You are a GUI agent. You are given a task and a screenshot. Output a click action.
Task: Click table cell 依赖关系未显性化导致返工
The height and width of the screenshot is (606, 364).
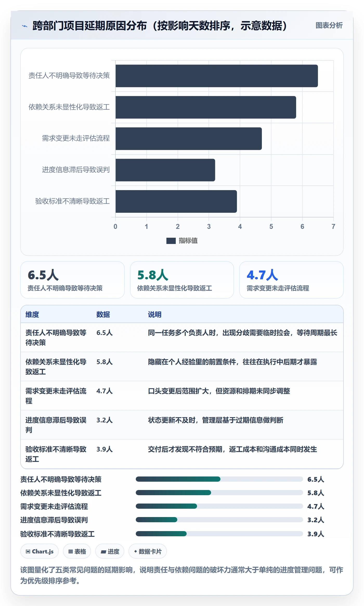coord(56,367)
